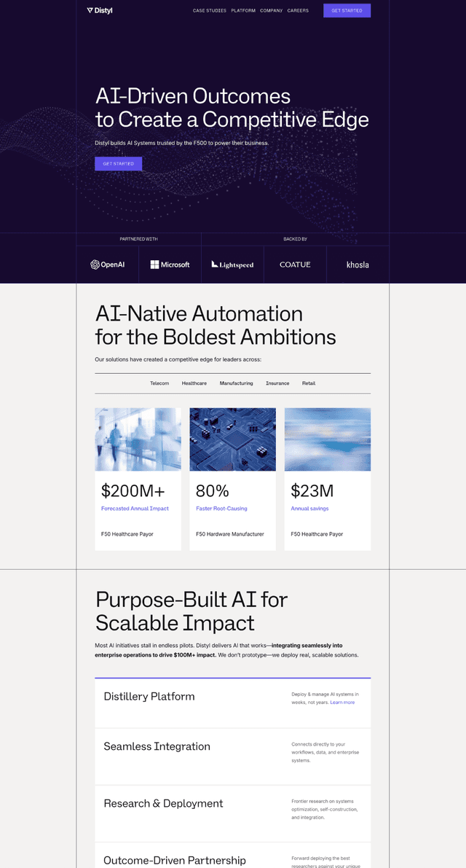Go to the Company page
Image resolution: width=466 pixels, height=868 pixels.
(272, 11)
